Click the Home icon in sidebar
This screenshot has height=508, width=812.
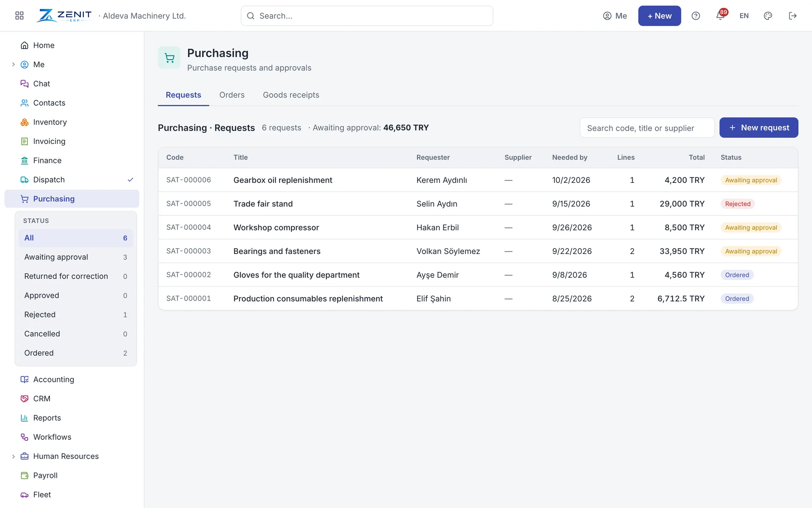pos(25,45)
